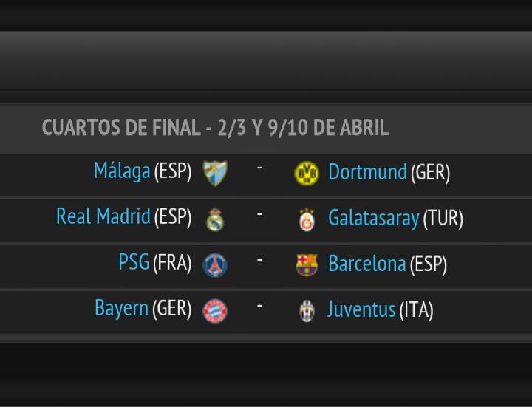Click the dash between Málaga and Dortmund

pos(260,168)
